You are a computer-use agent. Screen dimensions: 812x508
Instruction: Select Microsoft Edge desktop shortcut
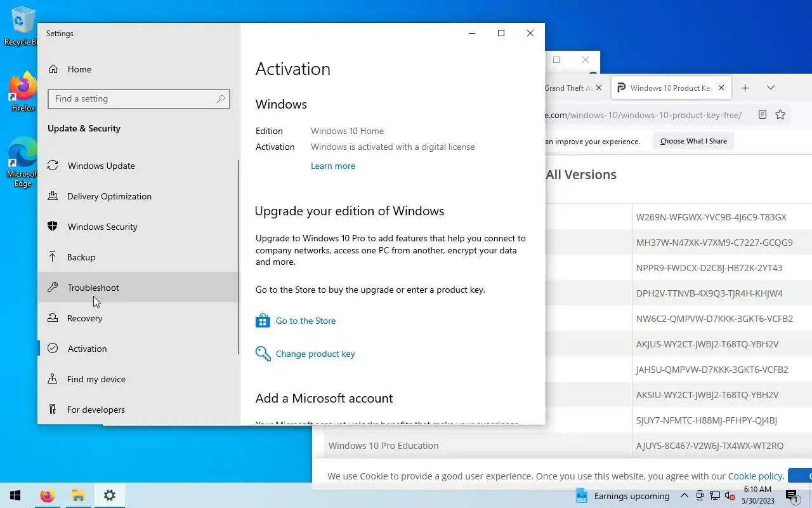click(22, 163)
